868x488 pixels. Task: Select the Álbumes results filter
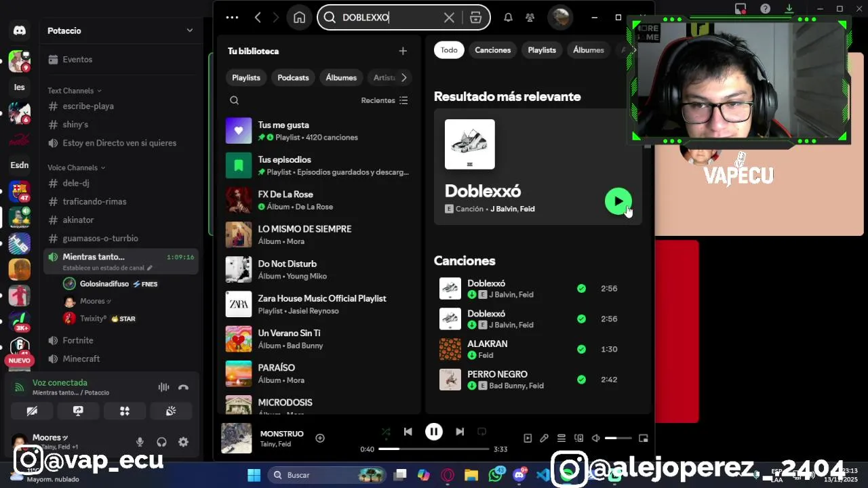tap(588, 50)
